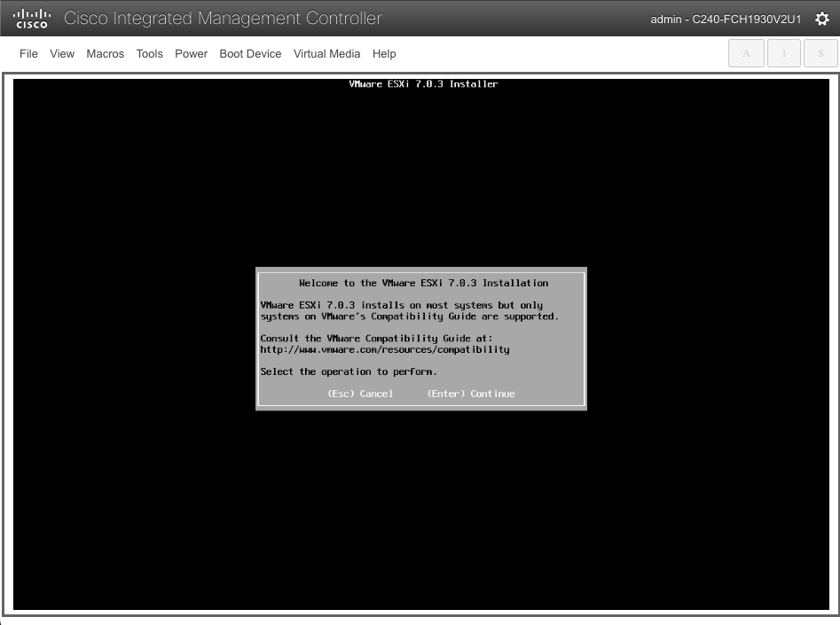The image size is (840, 625).
Task: Open the Macros menu
Action: click(105, 53)
